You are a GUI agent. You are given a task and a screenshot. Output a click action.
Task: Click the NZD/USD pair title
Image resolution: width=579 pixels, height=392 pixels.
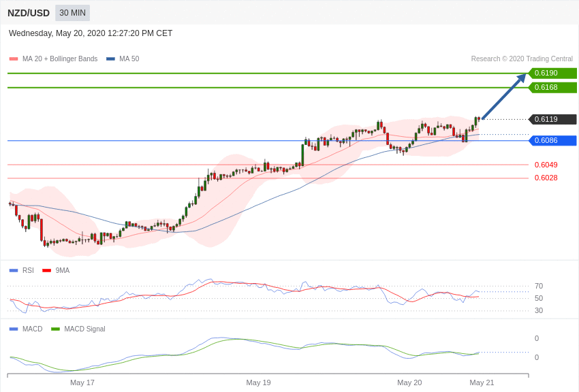click(x=29, y=13)
